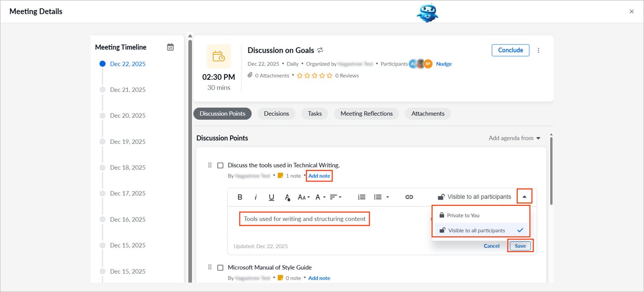
Task: Click the robot assistant icon in header
Action: [427, 12]
